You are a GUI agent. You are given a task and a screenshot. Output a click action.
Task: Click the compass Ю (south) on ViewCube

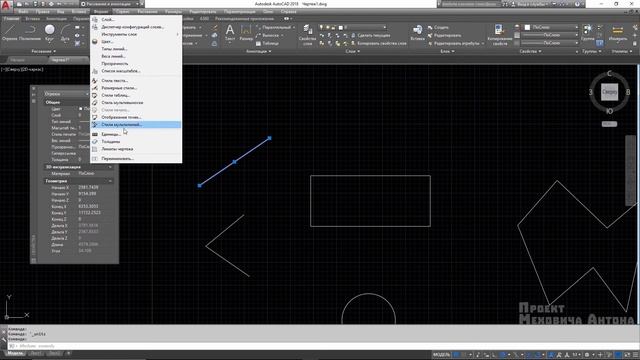[x=609, y=111]
